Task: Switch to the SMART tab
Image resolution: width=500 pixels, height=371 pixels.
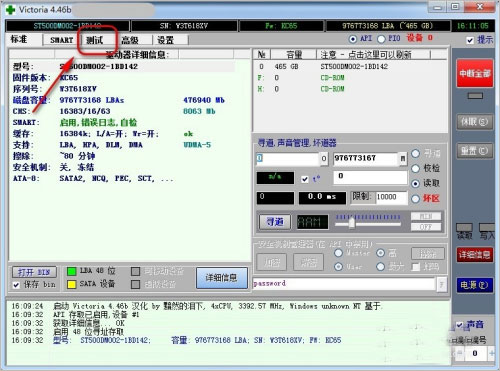Action: pyautogui.click(x=61, y=40)
